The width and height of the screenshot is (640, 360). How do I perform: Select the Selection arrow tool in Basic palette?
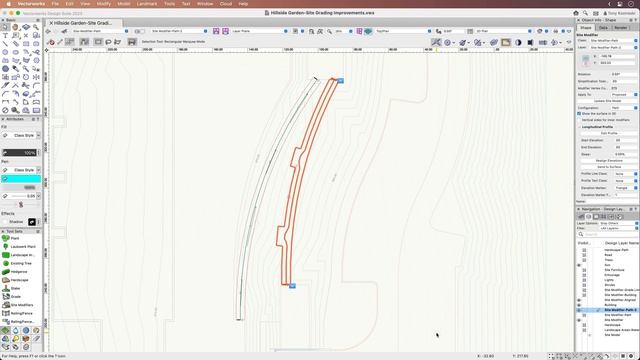tap(5, 27)
